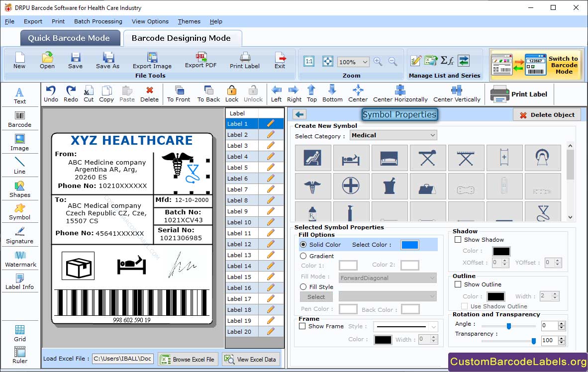
Task: Select the Gradient fill option
Action: [x=303, y=256]
